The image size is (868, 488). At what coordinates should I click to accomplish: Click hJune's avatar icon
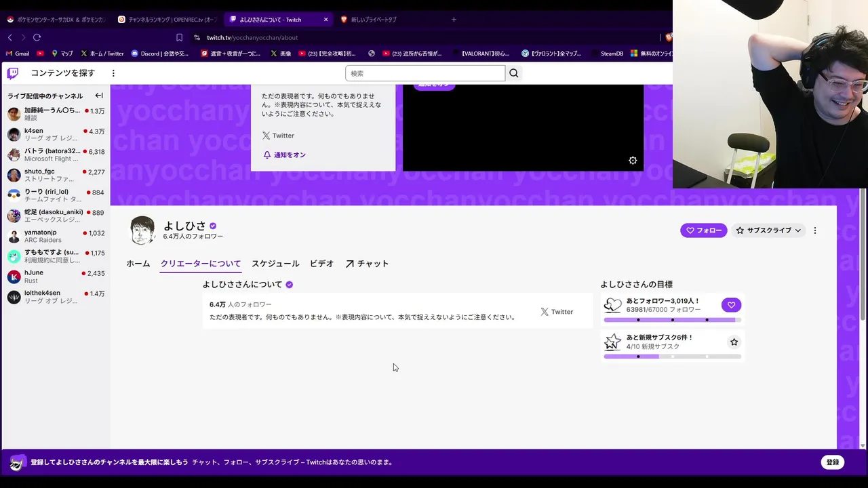click(14, 277)
